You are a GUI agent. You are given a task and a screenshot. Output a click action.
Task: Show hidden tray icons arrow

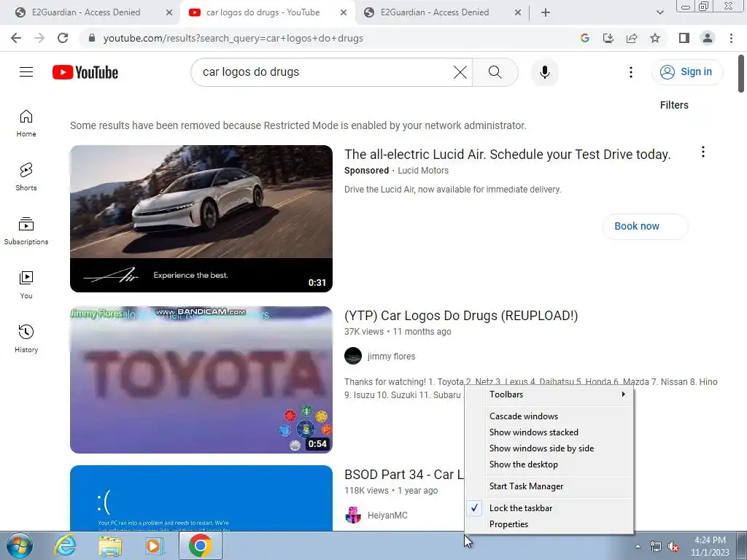638,547
